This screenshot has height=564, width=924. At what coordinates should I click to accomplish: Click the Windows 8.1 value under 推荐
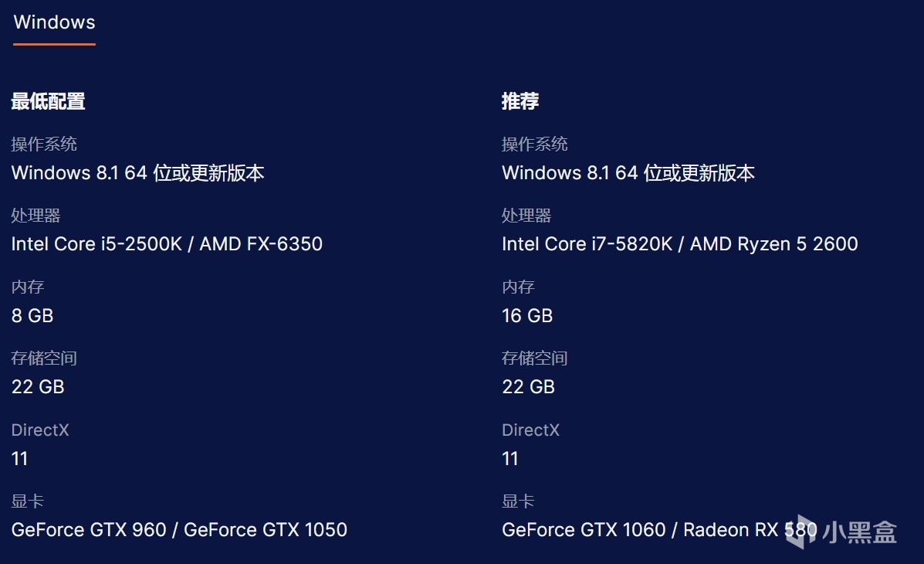(628, 173)
